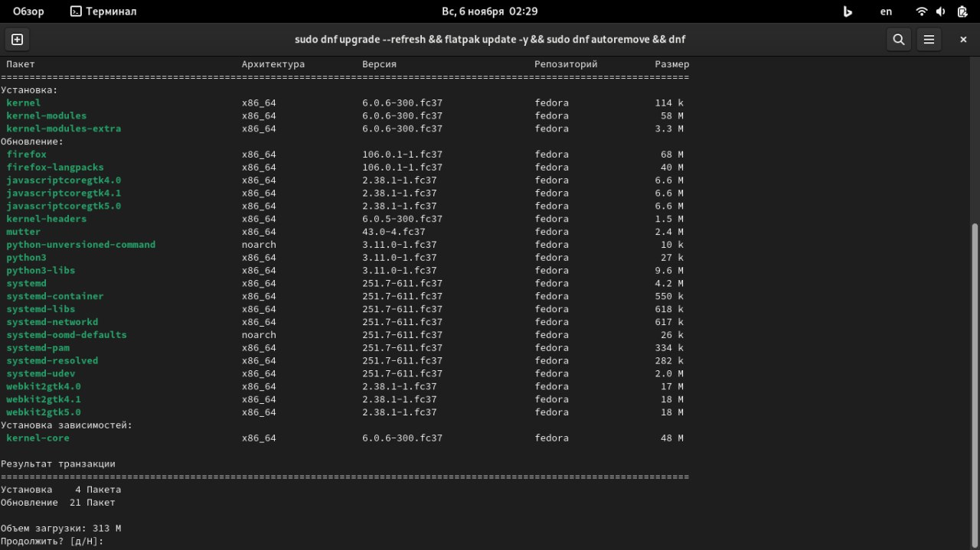Open the terminal hamburger menu
The height and width of the screenshot is (550, 980).
929,39
